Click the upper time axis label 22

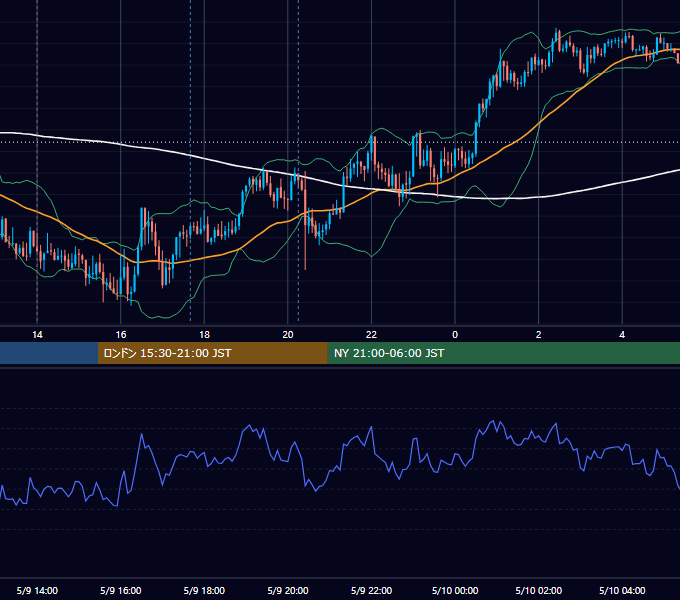[371, 335]
